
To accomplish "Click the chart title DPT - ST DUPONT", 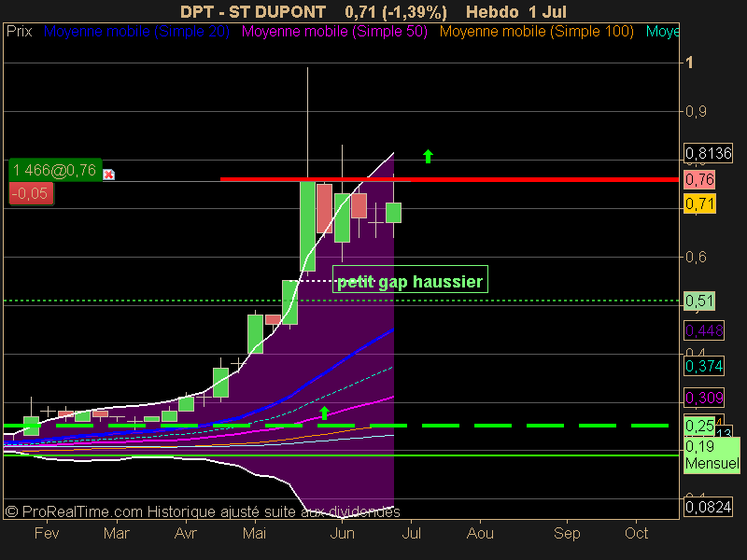I will (x=253, y=11).
